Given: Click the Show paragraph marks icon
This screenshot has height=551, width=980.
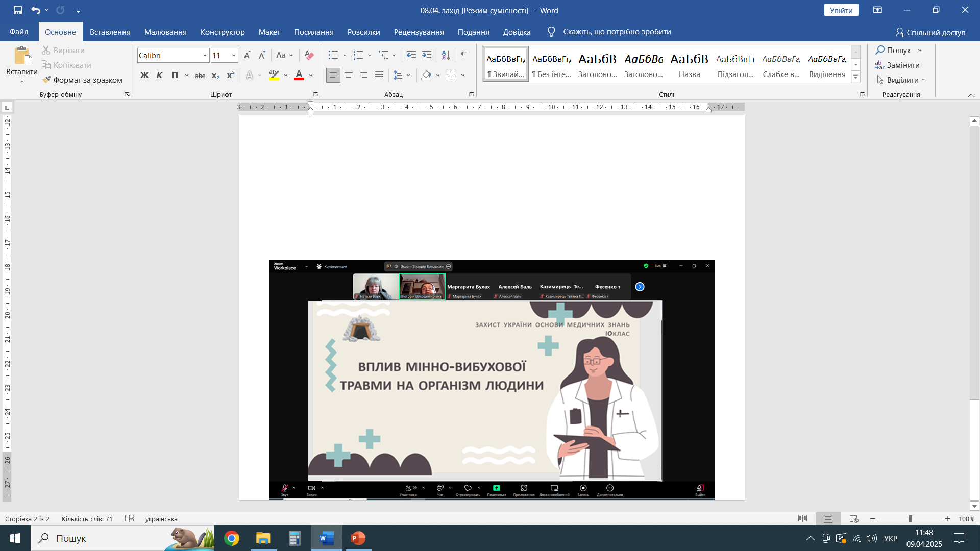Looking at the screenshot, I should tap(463, 55).
